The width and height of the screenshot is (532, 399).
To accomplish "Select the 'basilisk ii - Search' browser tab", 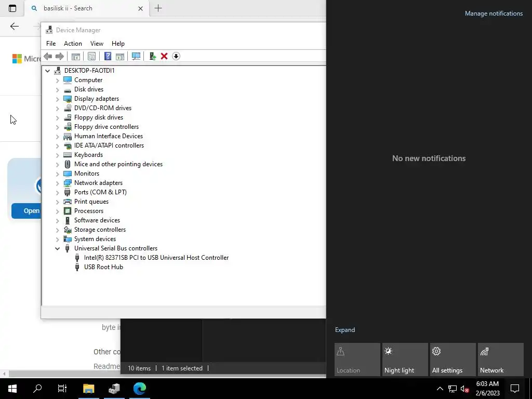I will click(87, 8).
